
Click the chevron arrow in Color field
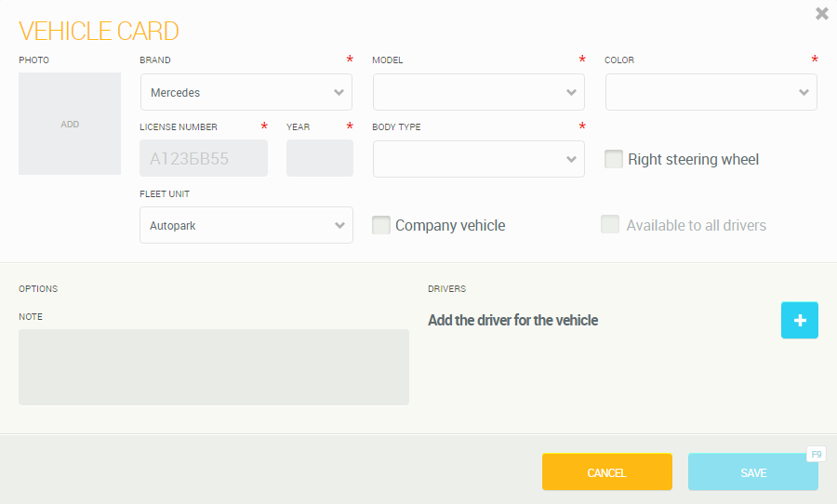(804, 92)
